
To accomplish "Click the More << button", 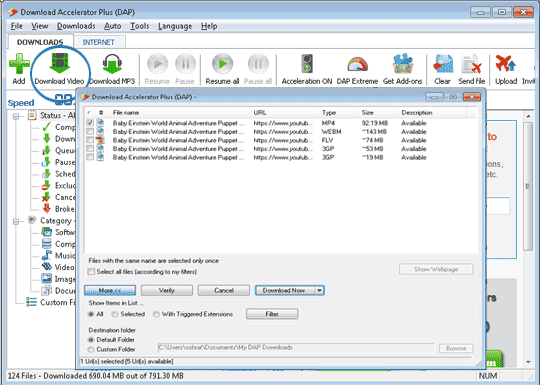I will (110, 290).
